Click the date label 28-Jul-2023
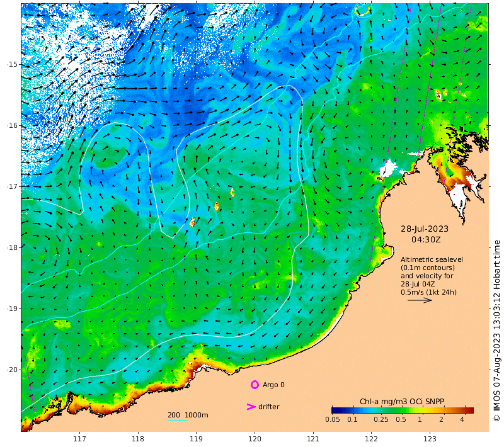Screen dimensions: 504x447 coord(424,229)
